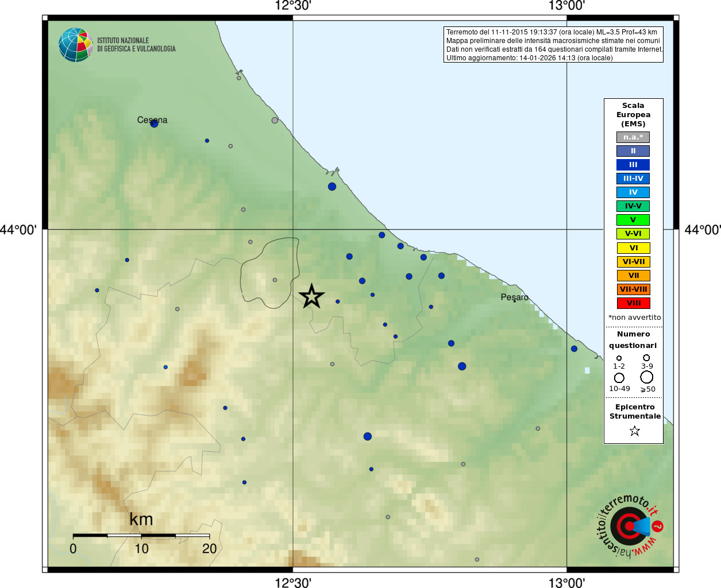Select the blue marker at Cesena
This screenshot has width=721, height=588.
click(x=154, y=123)
